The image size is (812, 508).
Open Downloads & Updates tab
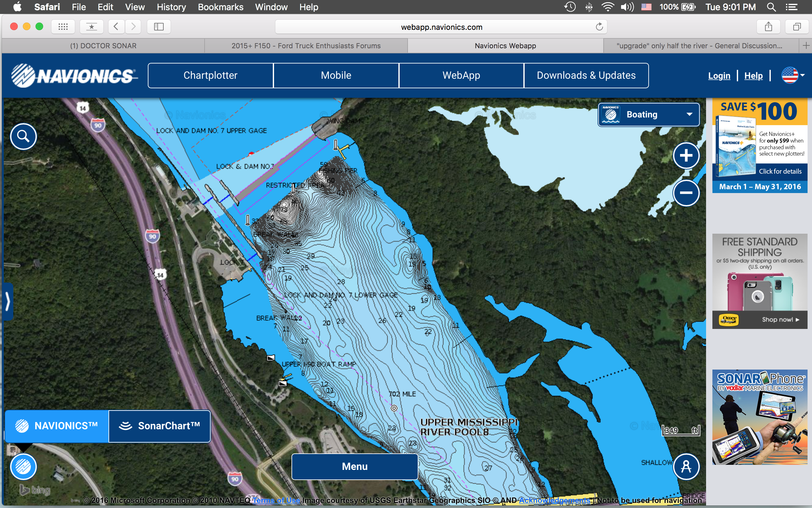tap(586, 75)
